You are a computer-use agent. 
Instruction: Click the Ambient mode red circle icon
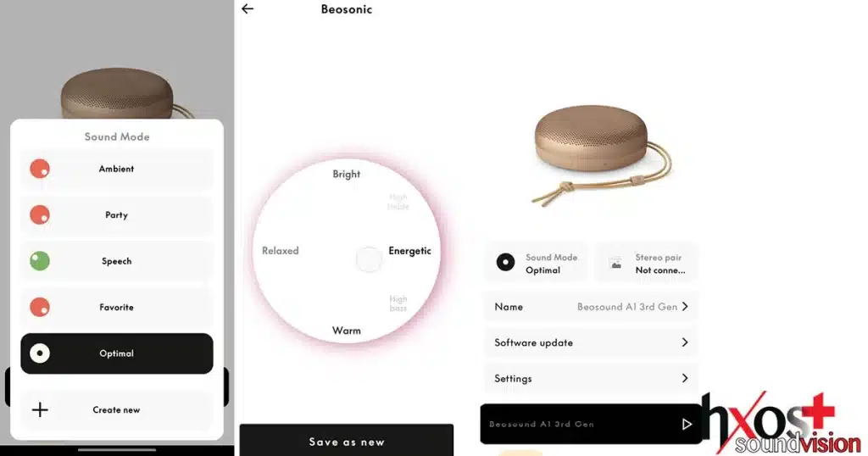coord(40,169)
